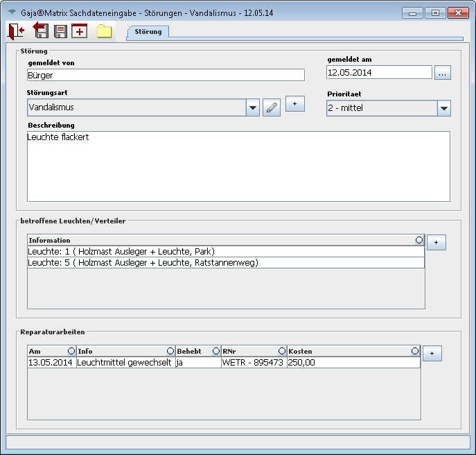Select row Leuchte: 5 Ratstannenweg

coord(225,263)
